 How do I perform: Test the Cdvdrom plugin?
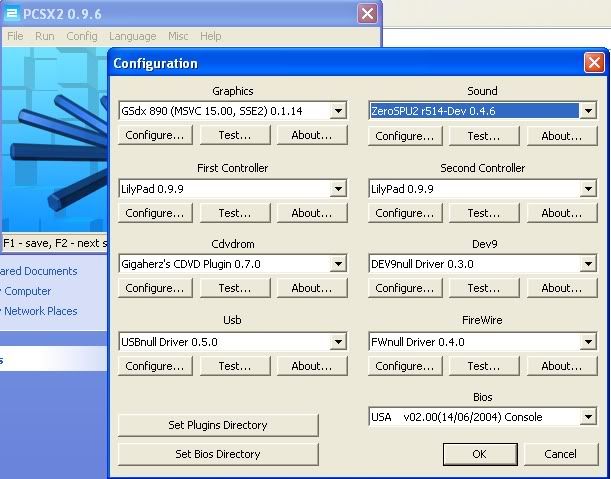pos(235,288)
